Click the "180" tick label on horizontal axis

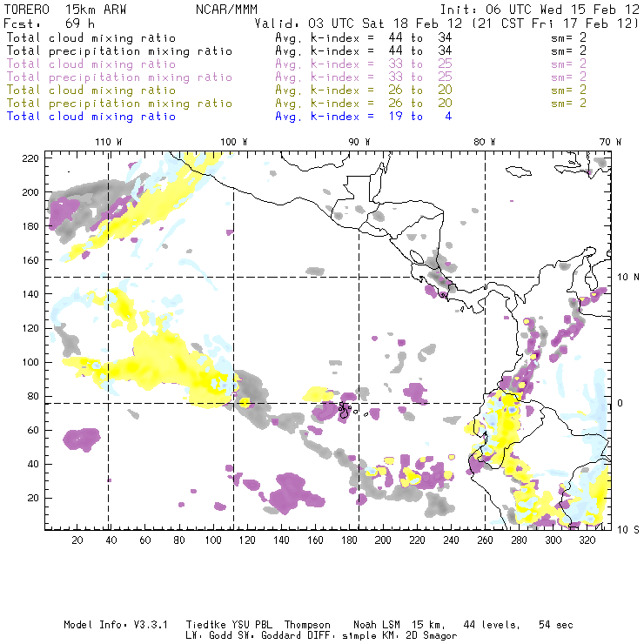(349, 540)
